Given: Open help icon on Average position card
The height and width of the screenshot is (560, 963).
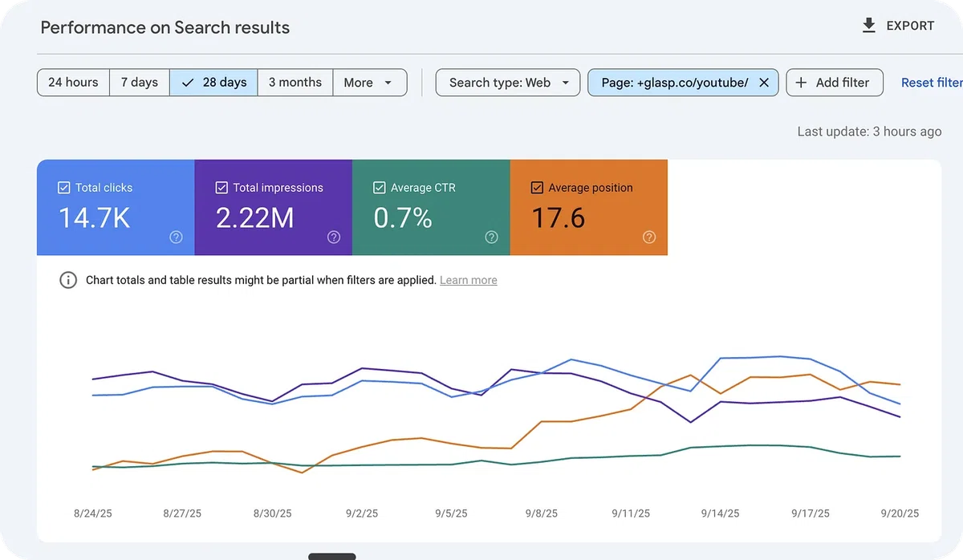Looking at the screenshot, I should pyautogui.click(x=649, y=237).
